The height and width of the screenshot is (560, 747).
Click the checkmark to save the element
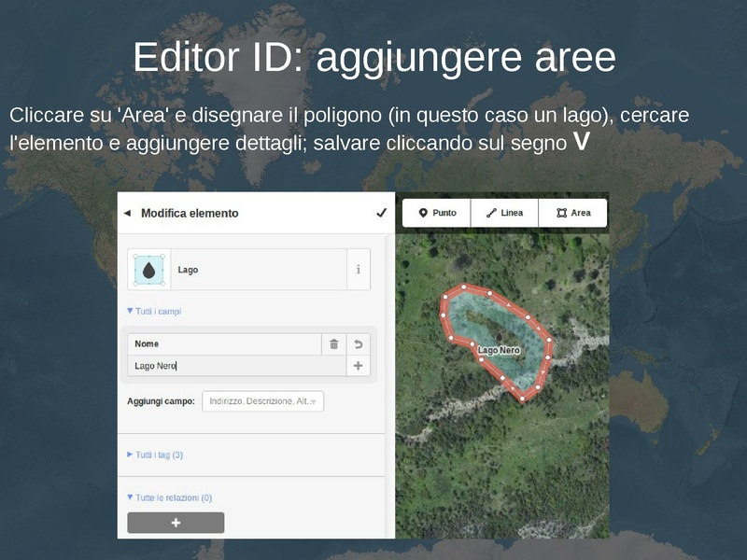381,213
